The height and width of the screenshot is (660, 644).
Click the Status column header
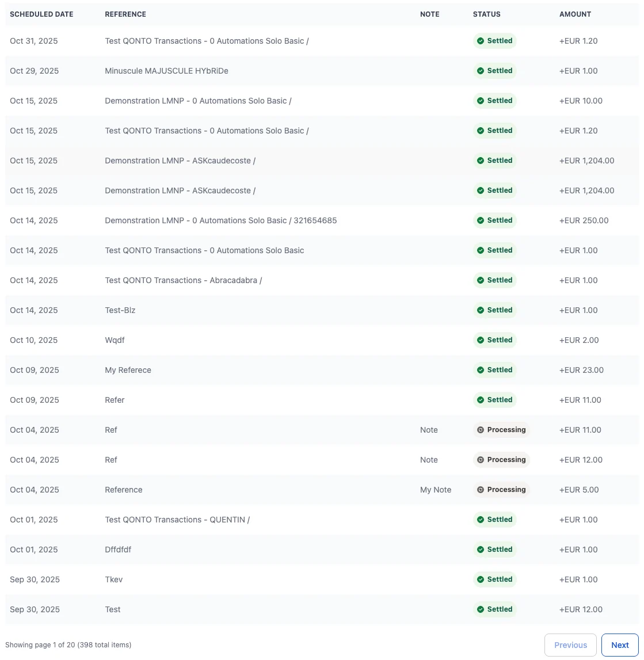(x=486, y=14)
